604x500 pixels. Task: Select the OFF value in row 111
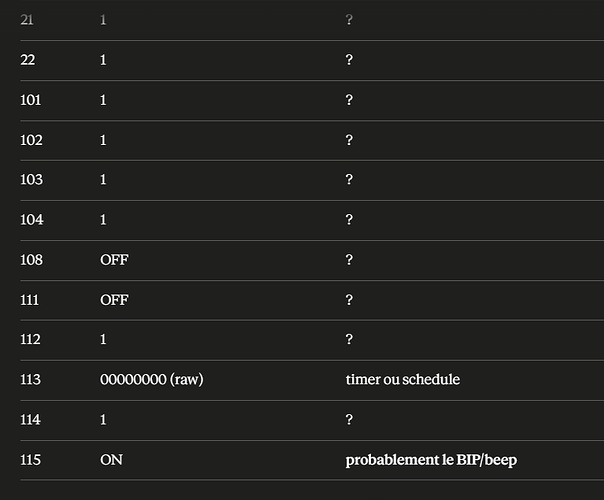pos(114,300)
